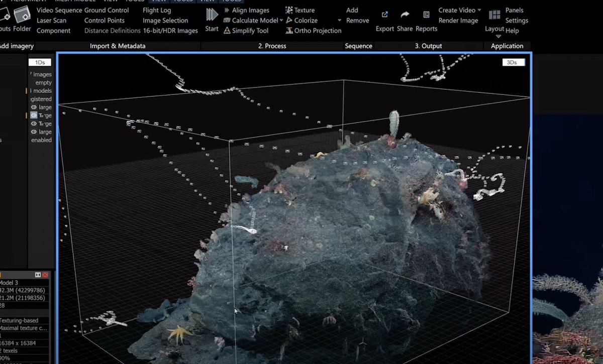603x364 pixels.
Task: Click the Simplify Tool triangle icon
Action: point(227,31)
